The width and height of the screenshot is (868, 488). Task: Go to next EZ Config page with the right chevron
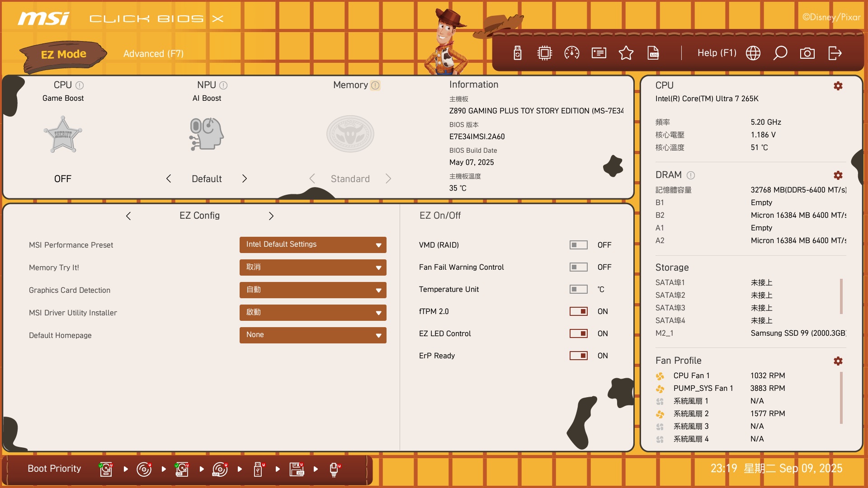(271, 216)
